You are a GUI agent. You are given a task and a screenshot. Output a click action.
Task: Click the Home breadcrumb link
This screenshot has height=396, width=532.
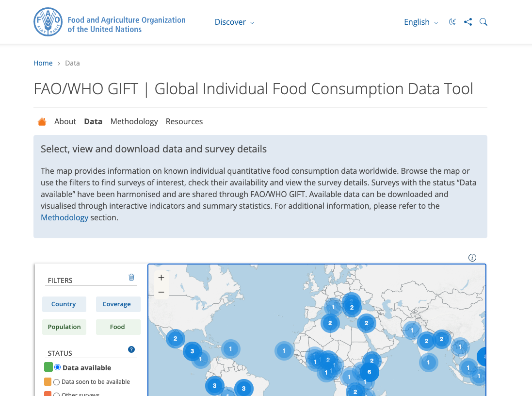[x=43, y=63]
